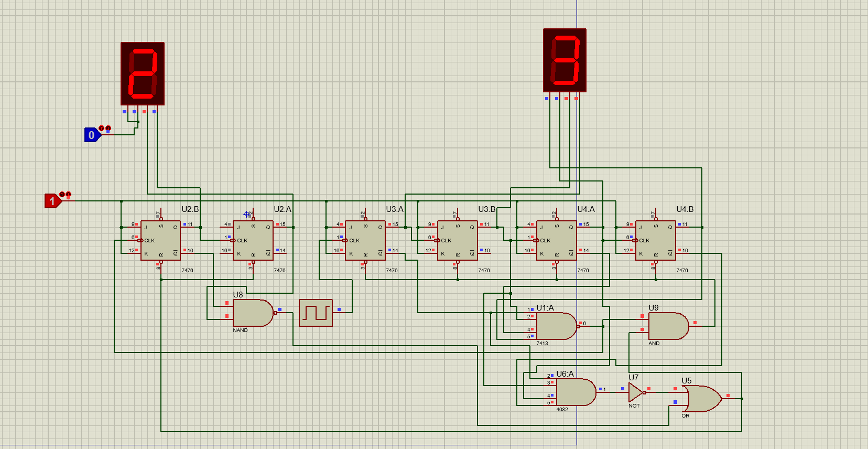Click the OR value label under U5
Screen dimensions: 868x449
[686, 416]
